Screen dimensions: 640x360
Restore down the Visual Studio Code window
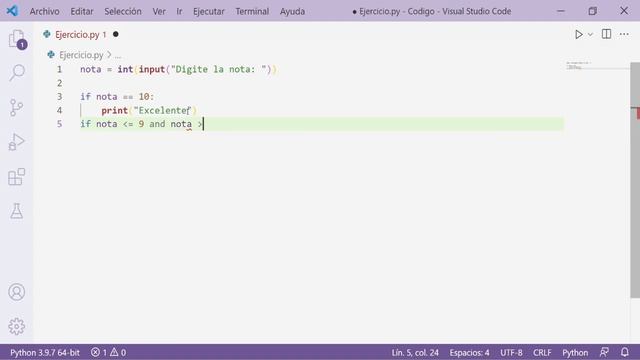[593, 11]
